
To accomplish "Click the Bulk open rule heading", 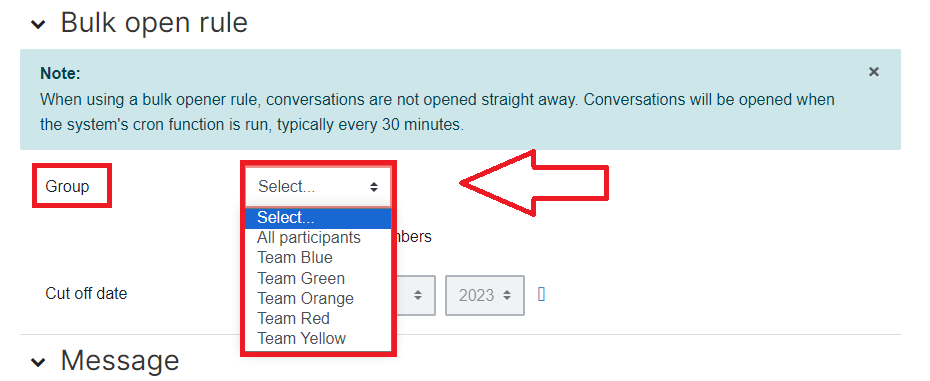I will pyautogui.click(x=154, y=24).
